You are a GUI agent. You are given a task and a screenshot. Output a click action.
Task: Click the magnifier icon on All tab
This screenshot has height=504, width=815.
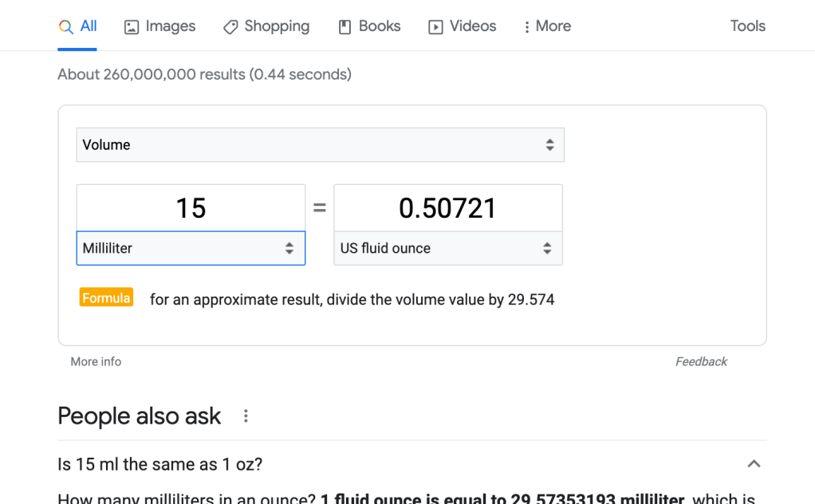[x=66, y=26]
